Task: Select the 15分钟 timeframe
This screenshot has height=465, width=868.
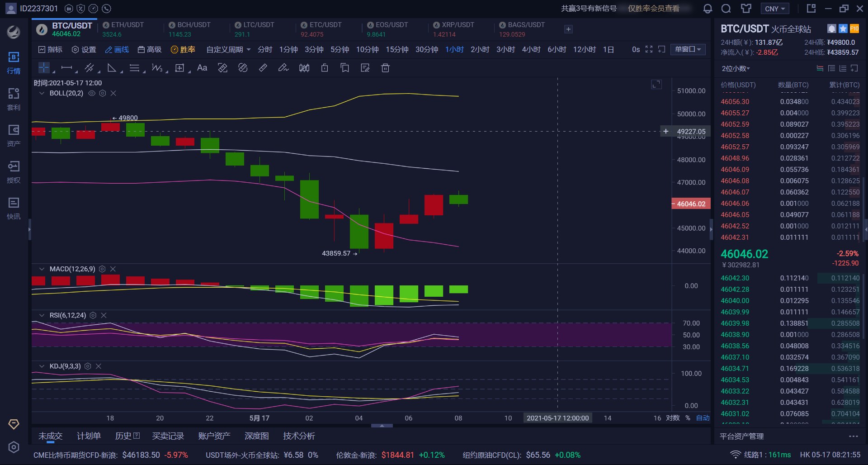Action: point(396,49)
